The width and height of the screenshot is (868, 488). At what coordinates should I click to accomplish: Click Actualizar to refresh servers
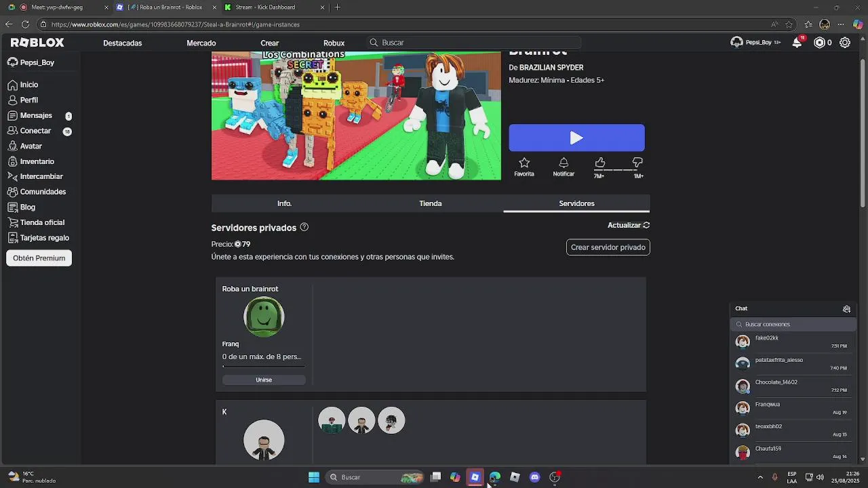(x=629, y=225)
